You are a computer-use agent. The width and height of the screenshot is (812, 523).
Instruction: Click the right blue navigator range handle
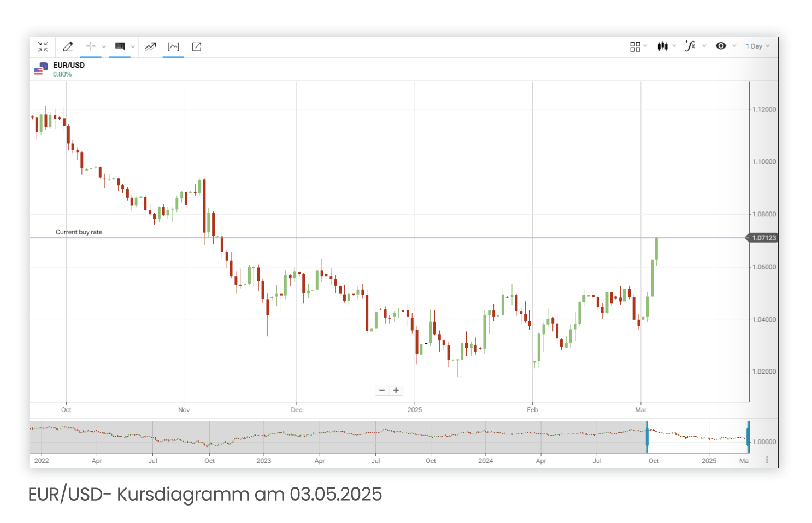[748, 437]
